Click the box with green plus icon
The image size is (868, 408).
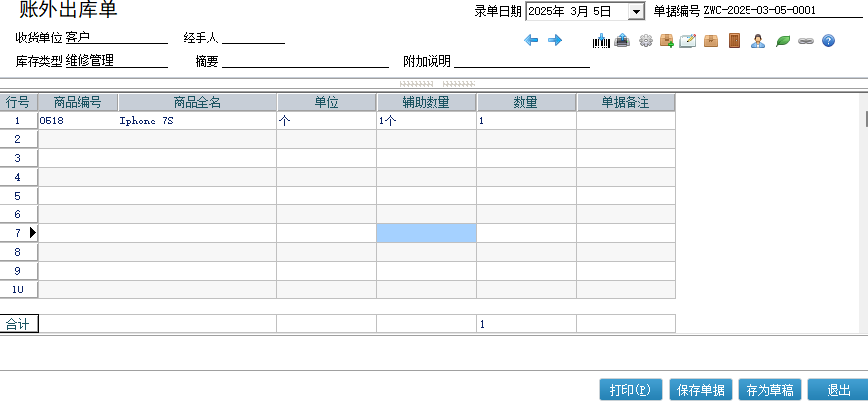coord(667,41)
